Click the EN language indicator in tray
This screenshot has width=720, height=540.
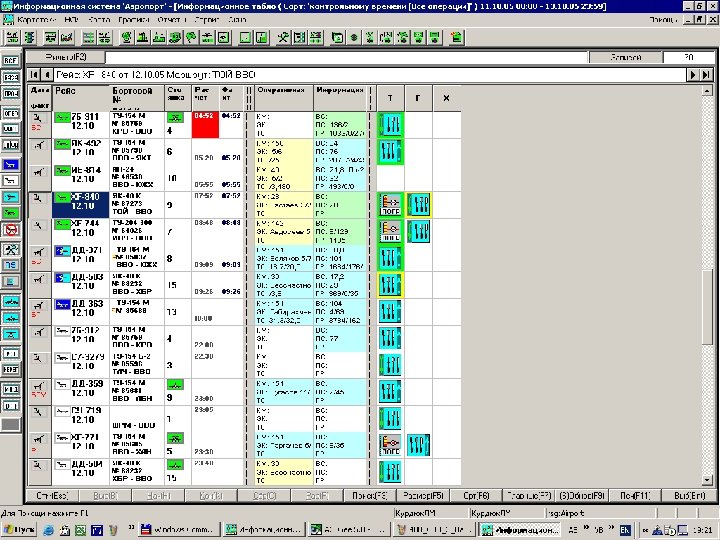pyautogui.click(x=625, y=530)
